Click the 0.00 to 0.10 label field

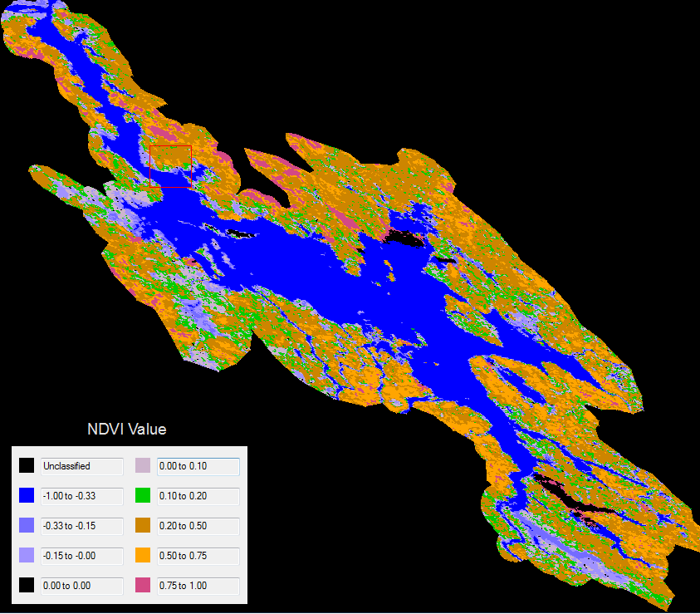(x=198, y=466)
